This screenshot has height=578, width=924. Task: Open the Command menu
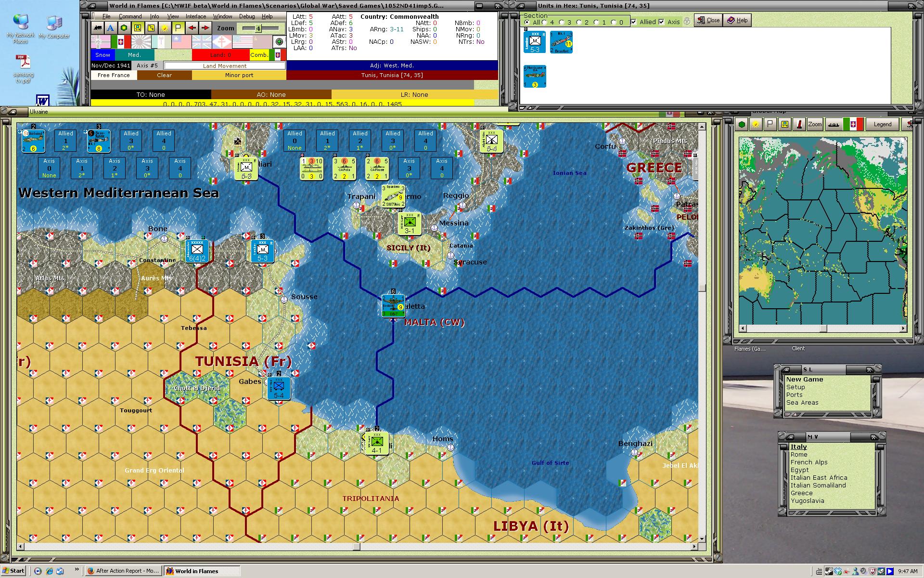pyautogui.click(x=130, y=16)
